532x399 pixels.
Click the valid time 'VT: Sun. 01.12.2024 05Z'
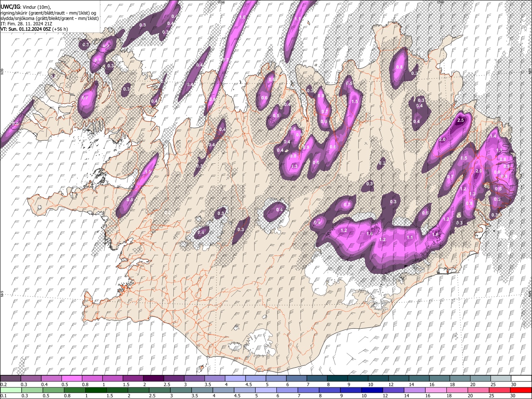tap(26, 30)
